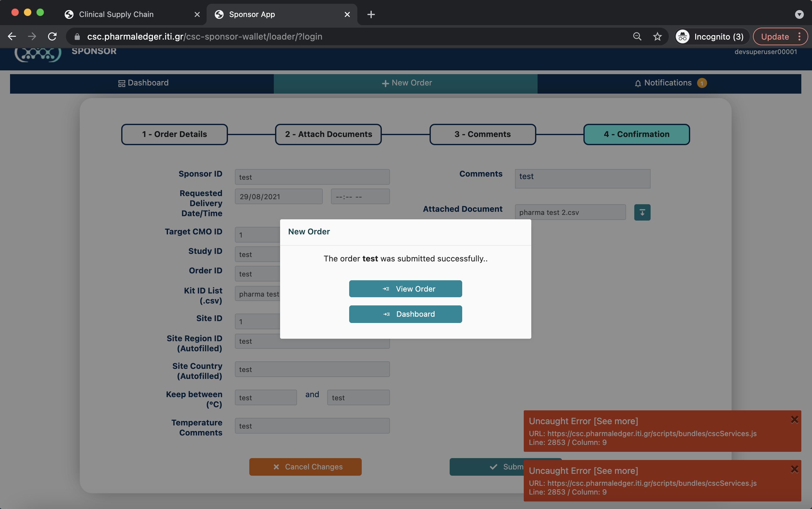The height and width of the screenshot is (509, 812).
Task: Close the Clinical Supply Chain tab
Action: pyautogui.click(x=197, y=14)
